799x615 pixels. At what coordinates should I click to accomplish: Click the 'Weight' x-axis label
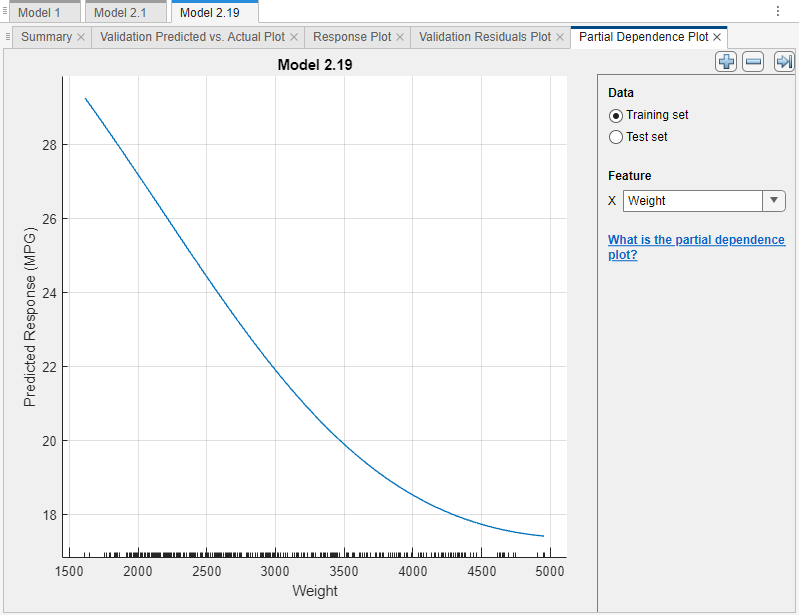(315, 591)
